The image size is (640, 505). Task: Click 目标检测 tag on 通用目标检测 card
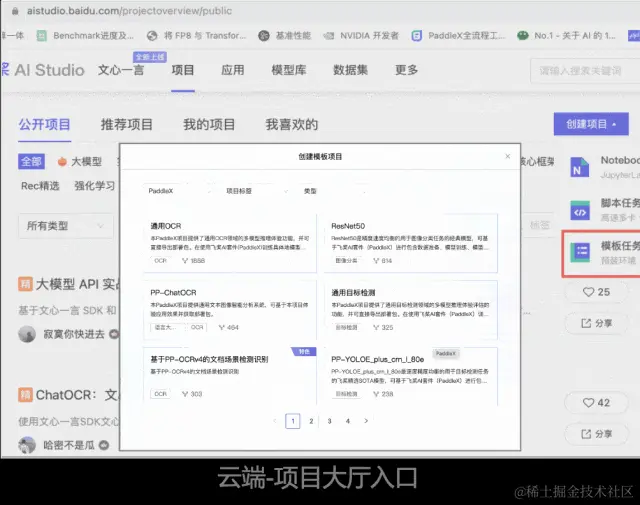(x=346, y=327)
